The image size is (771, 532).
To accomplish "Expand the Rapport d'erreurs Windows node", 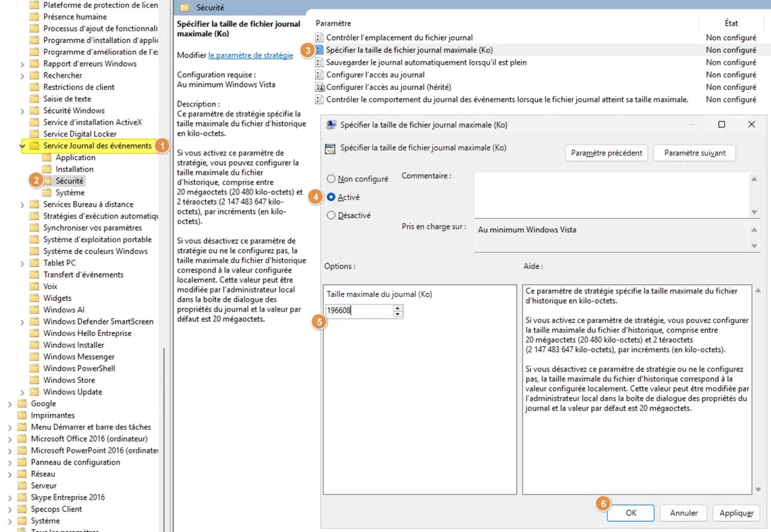I will click(23, 64).
